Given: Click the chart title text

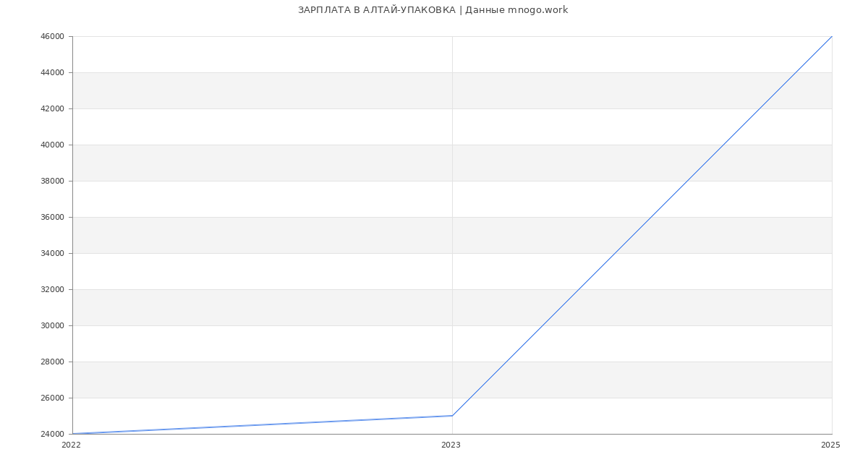Looking at the screenshot, I should 433,10.
